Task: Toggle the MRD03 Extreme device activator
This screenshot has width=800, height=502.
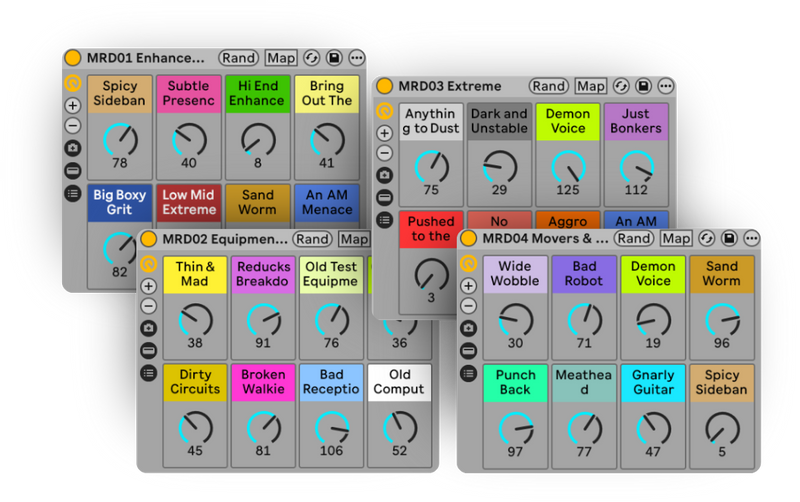Action: (x=385, y=86)
